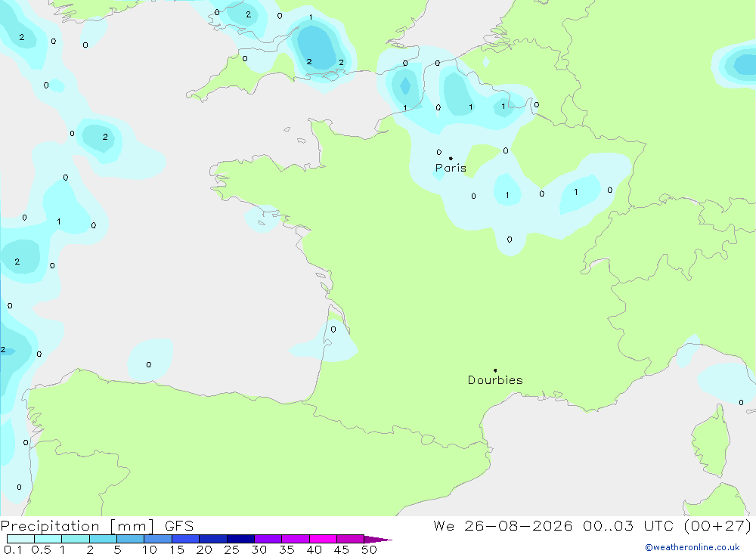Image resolution: width=756 pixels, height=554 pixels.
Task: Click the Dourbies location label
Action: point(495,380)
